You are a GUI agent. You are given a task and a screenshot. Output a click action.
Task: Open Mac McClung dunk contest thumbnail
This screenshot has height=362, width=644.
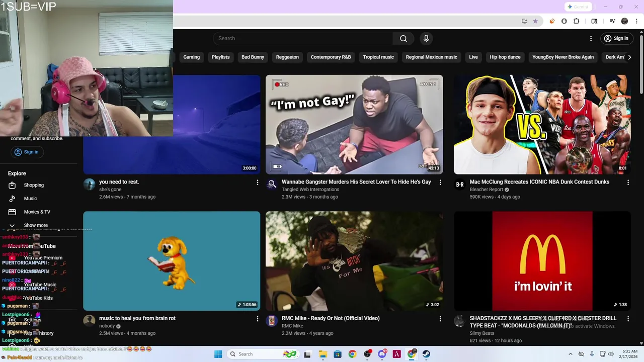point(542,125)
